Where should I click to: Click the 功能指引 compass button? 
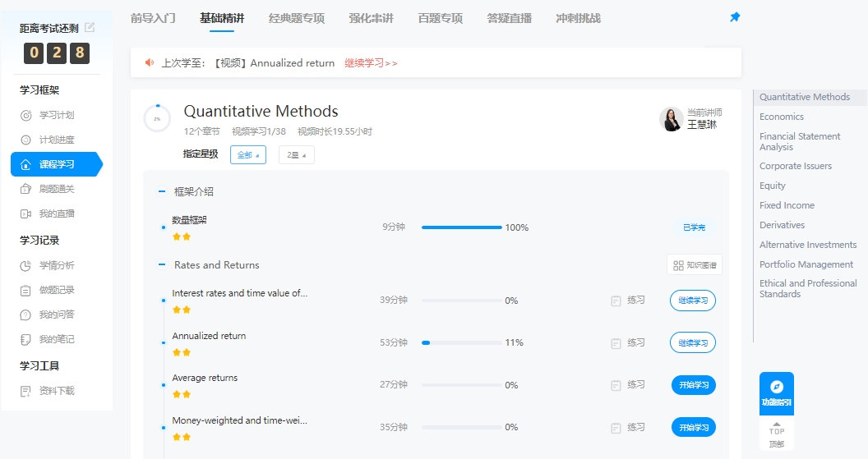(x=777, y=393)
